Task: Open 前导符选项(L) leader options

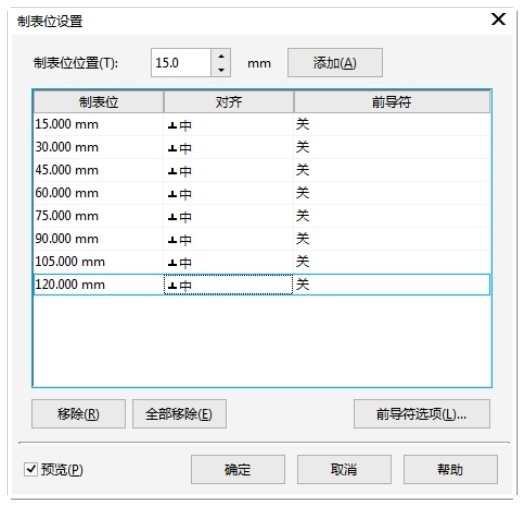Action: pyautogui.click(x=422, y=414)
